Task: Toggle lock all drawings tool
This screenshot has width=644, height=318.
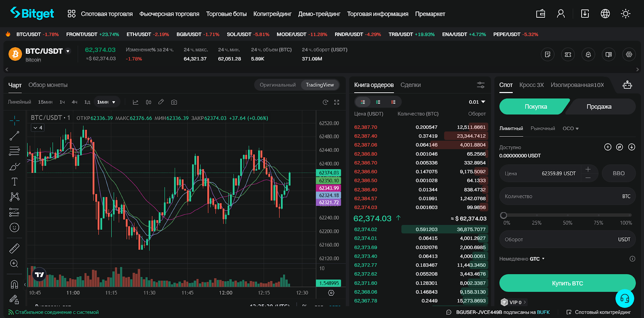Action: 14,299
